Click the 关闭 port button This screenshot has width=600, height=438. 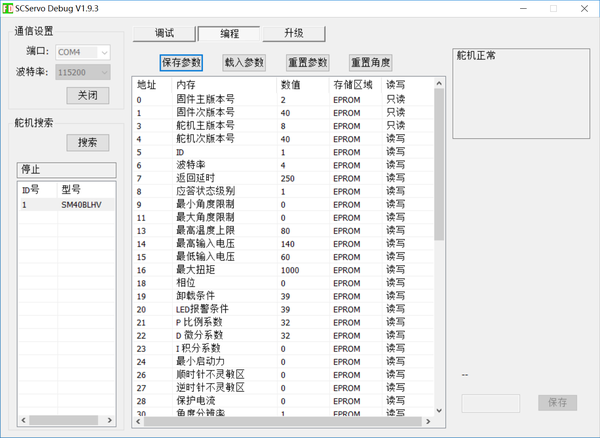(88, 95)
